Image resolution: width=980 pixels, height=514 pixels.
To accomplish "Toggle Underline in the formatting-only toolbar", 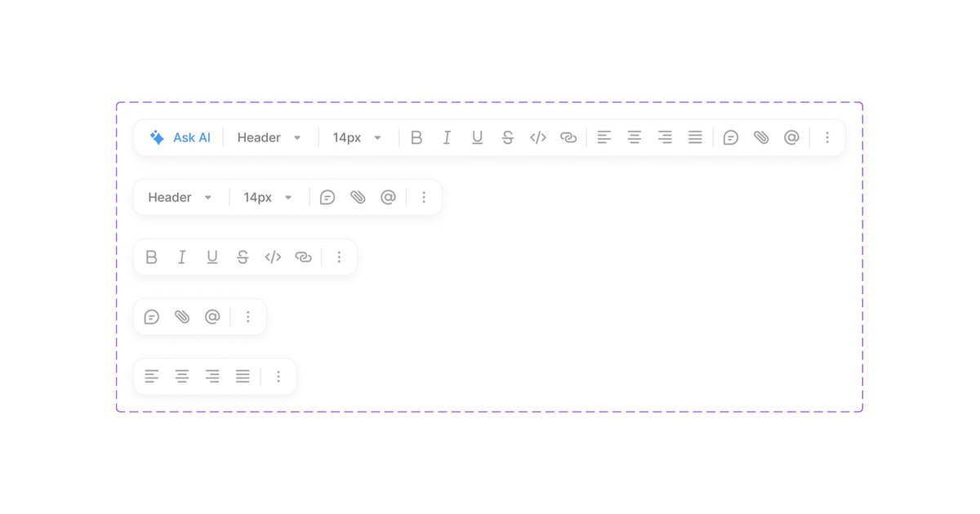I will (x=212, y=257).
